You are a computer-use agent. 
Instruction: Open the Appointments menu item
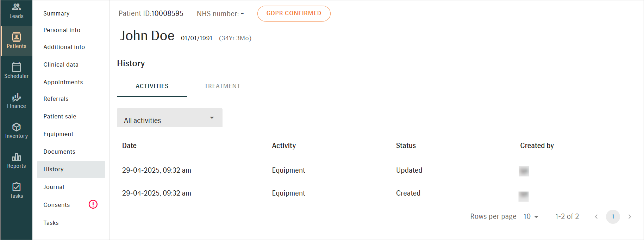coord(63,82)
